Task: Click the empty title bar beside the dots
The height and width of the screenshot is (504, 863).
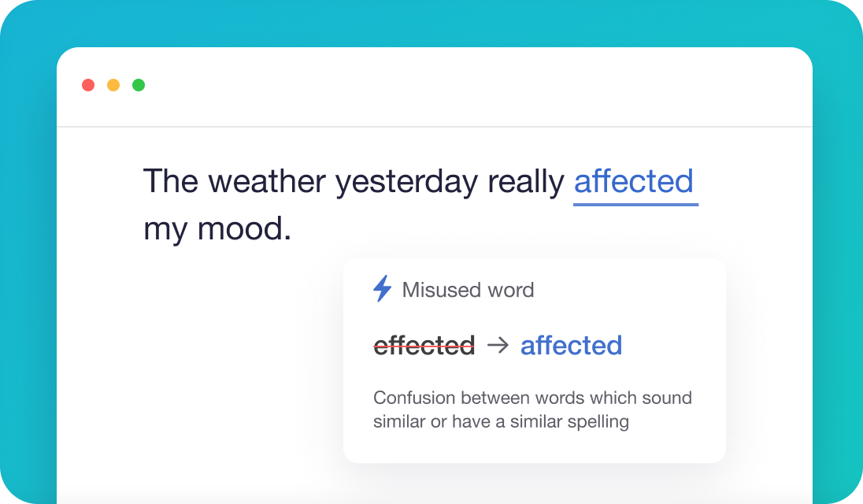Action: [x=472, y=87]
